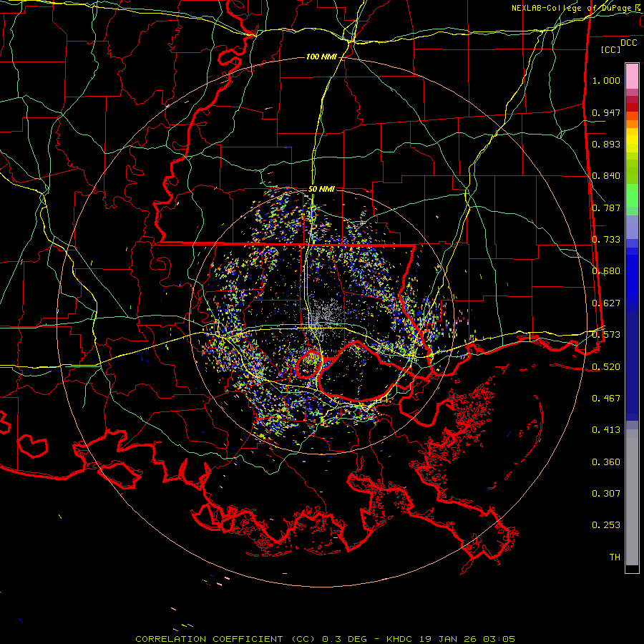
Task: Click the 0.947 legend value
Action: [606, 112]
